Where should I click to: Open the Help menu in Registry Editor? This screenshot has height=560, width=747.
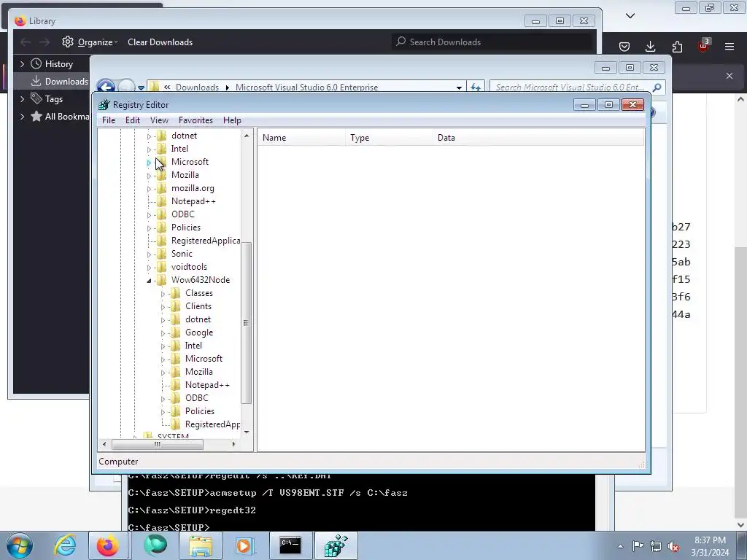click(232, 120)
